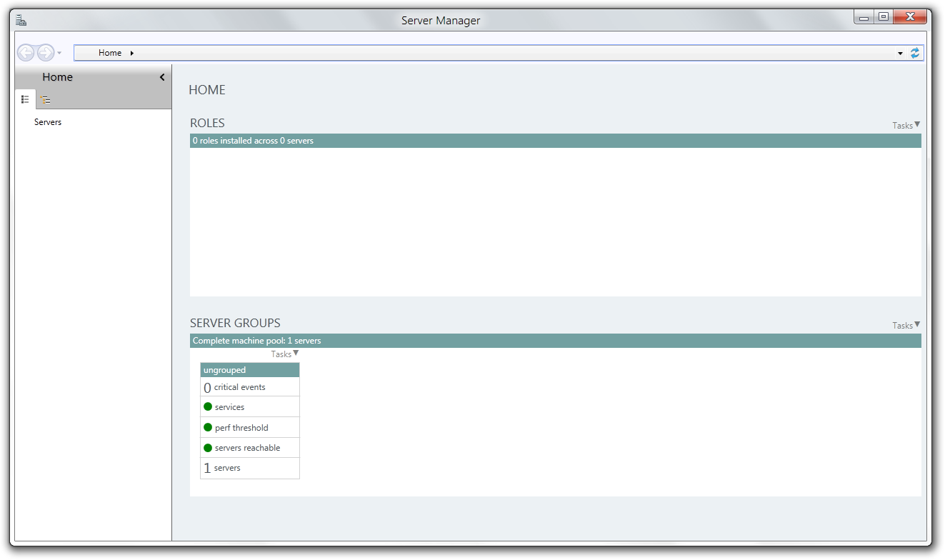
Task: Click the HOME page heading
Action: pos(207,90)
